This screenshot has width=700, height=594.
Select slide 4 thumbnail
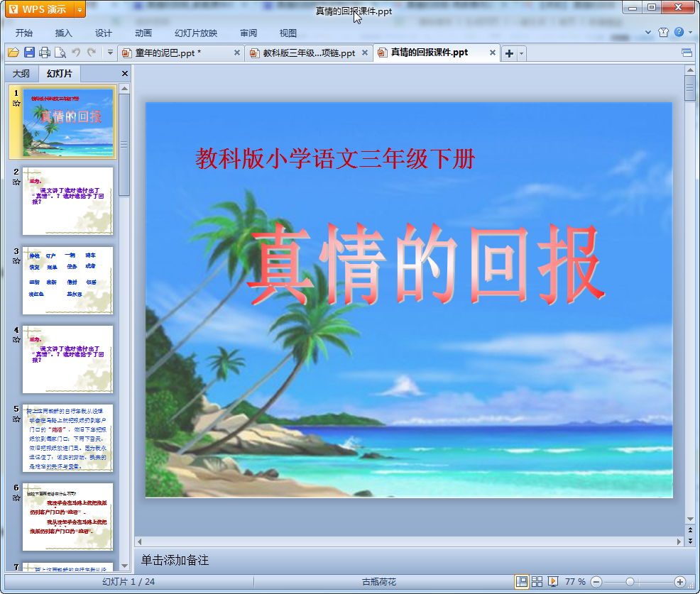[68, 359]
